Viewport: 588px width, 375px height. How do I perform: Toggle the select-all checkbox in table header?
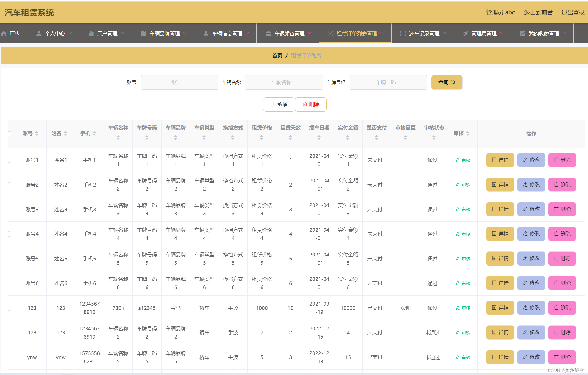[x=10, y=133]
